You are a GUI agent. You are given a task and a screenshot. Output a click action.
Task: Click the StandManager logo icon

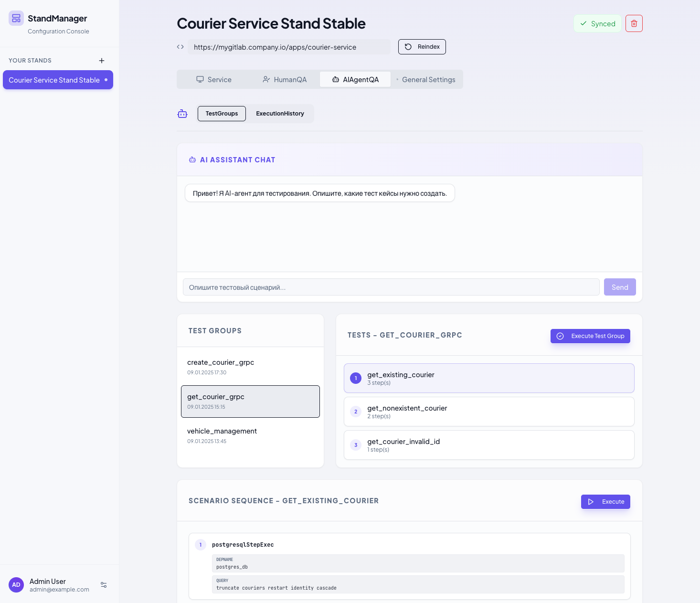point(16,19)
